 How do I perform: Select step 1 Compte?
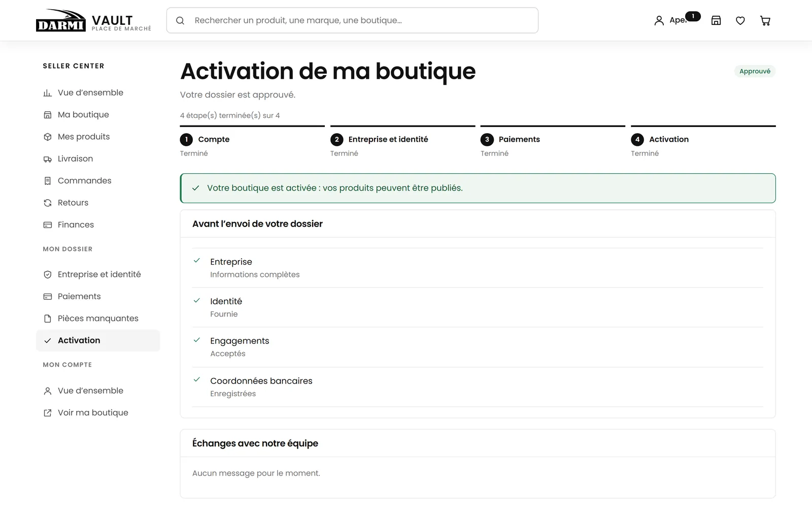[x=252, y=142]
